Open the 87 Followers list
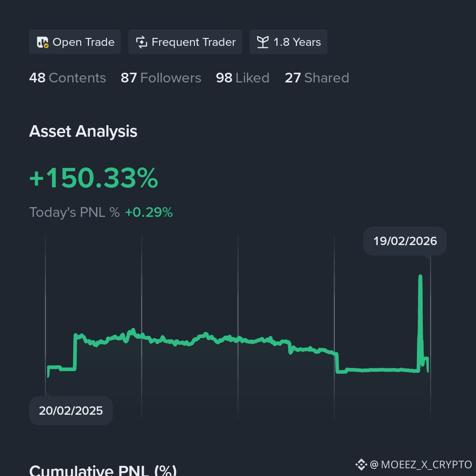This screenshot has width=476, height=476. 161,78
